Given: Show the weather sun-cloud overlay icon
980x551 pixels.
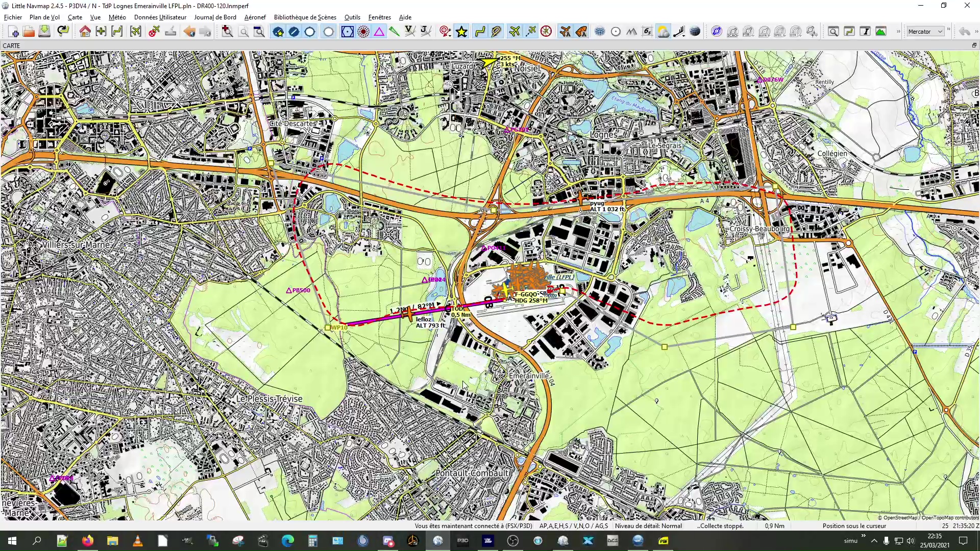Looking at the screenshot, I should pos(663,32).
